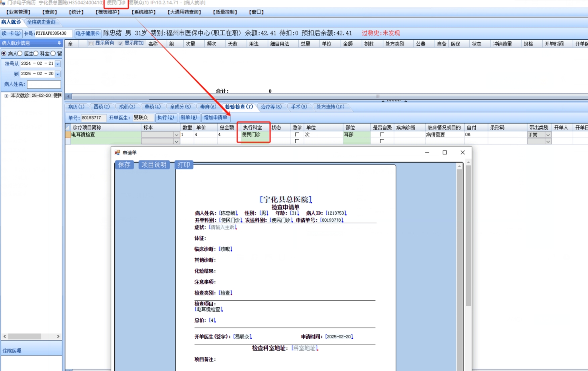
Task: Save the 申请单 form with 保存
Action: coord(124,165)
